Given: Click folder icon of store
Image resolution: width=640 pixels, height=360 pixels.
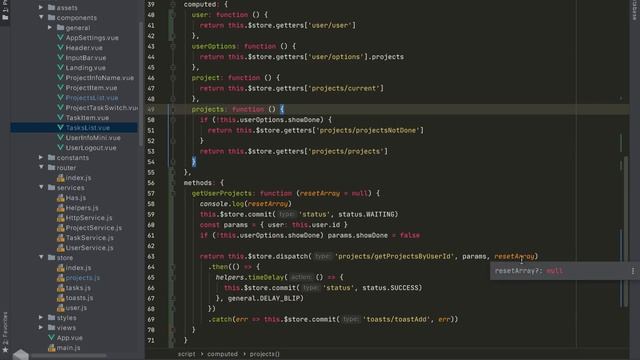Looking at the screenshot, I should coord(51,258).
